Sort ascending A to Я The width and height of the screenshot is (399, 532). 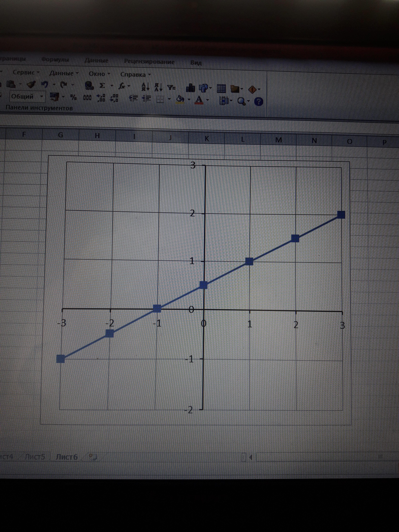pos(146,87)
